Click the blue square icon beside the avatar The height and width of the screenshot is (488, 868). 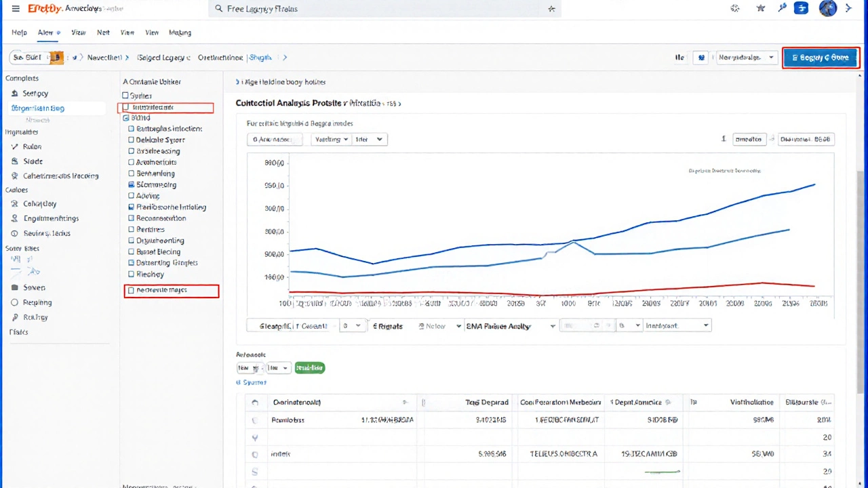click(801, 9)
